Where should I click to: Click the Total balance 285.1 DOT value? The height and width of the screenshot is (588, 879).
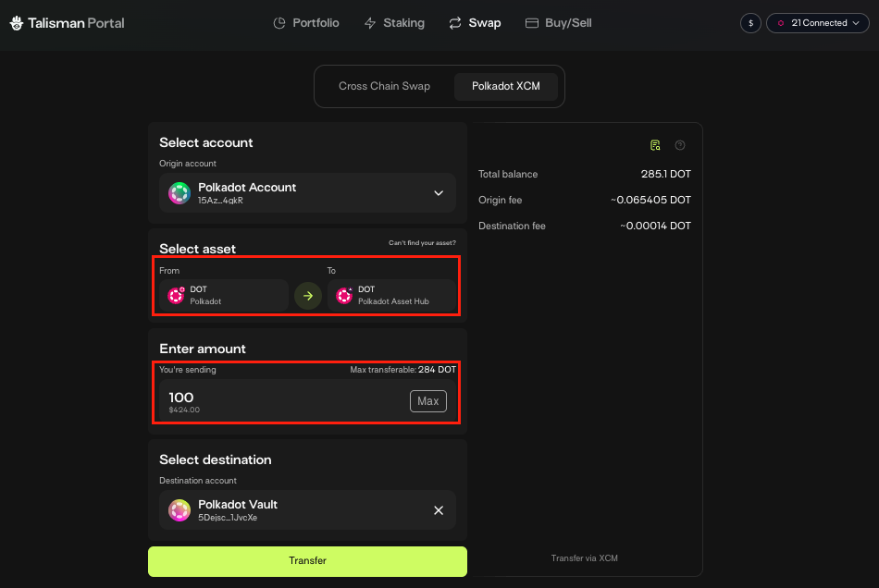666,174
